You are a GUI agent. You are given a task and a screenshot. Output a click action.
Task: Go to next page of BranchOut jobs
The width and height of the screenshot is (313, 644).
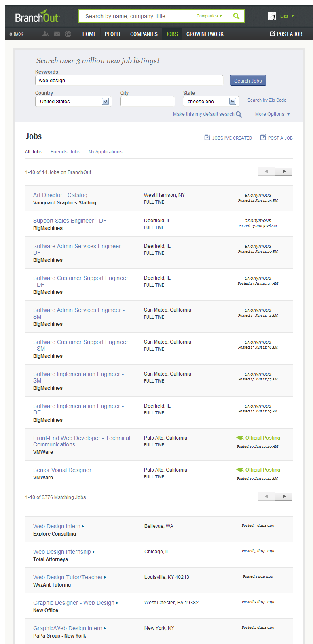[x=284, y=171]
